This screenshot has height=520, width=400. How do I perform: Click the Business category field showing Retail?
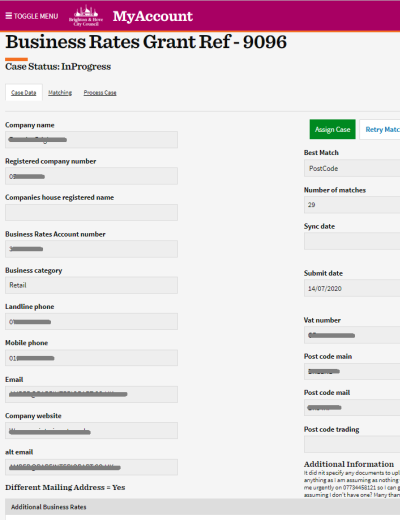[x=91, y=285]
